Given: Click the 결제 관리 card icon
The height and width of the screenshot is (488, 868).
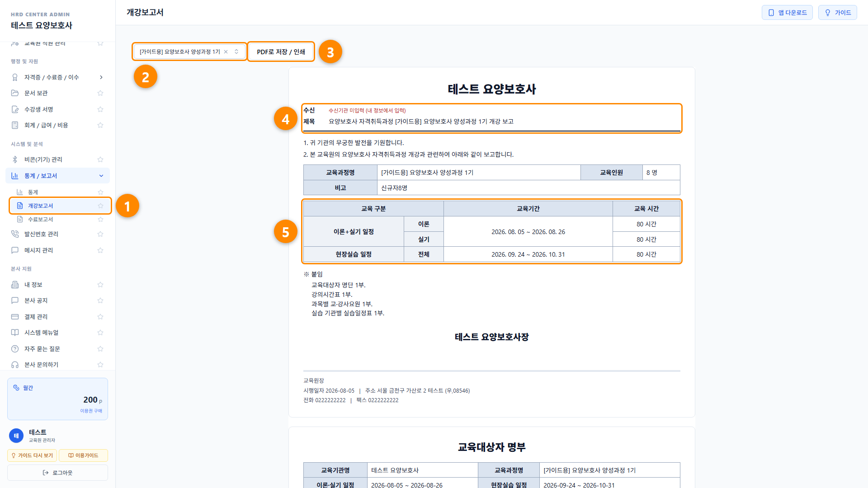Looking at the screenshot, I should coord(15,317).
